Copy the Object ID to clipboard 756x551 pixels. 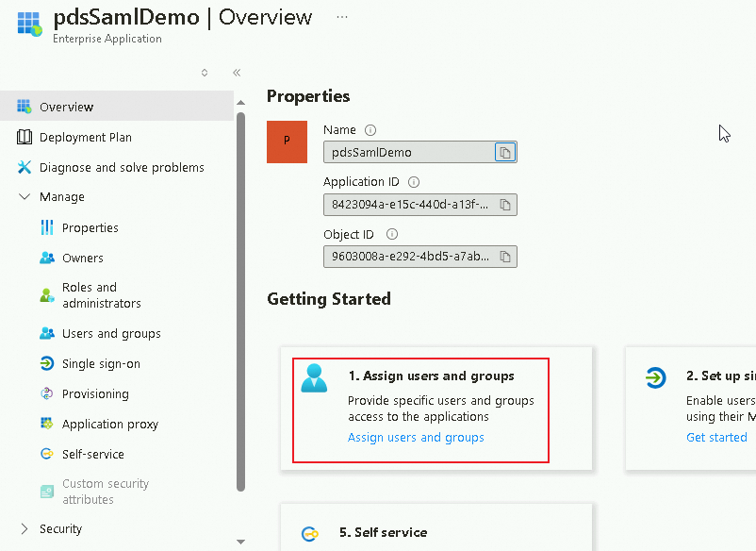pyautogui.click(x=505, y=257)
